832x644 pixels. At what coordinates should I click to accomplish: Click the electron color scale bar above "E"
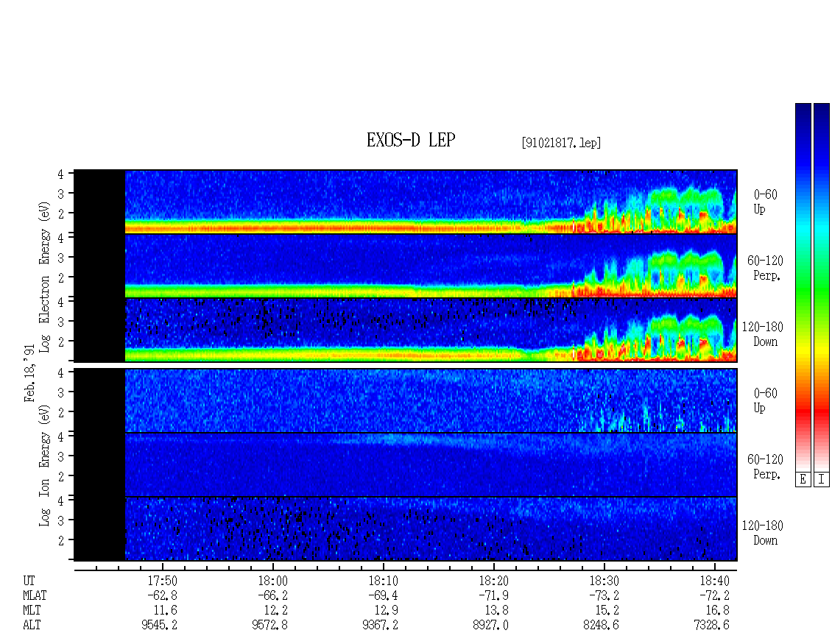pos(803,287)
